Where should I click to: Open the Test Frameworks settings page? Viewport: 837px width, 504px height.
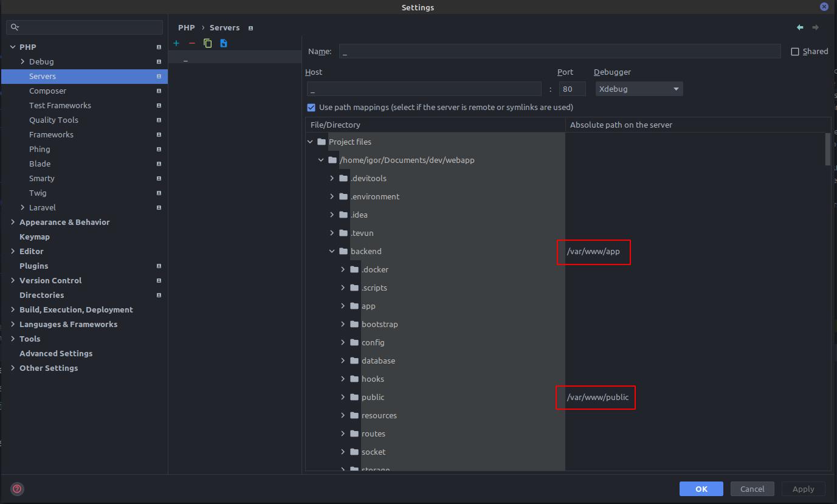tap(60, 105)
